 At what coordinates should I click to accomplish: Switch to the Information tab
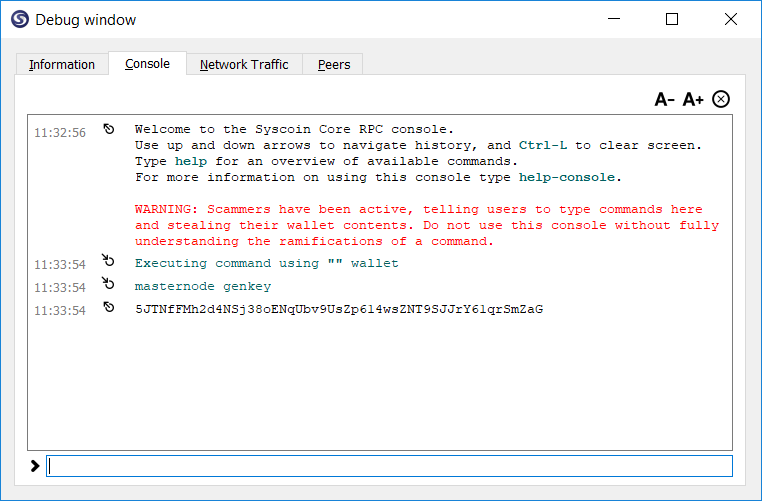[x=62, y=64]
